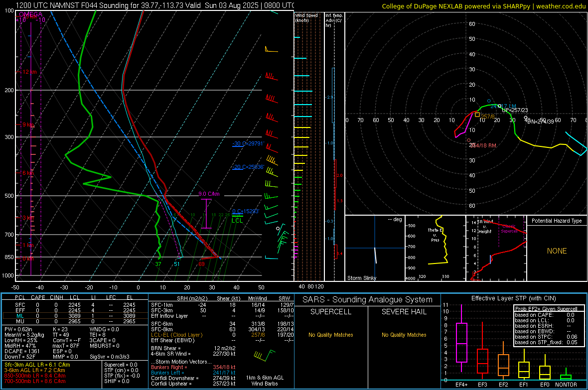
Task: Click the LCL-EL (Cloud Layer) row
Action: [222, 335]
